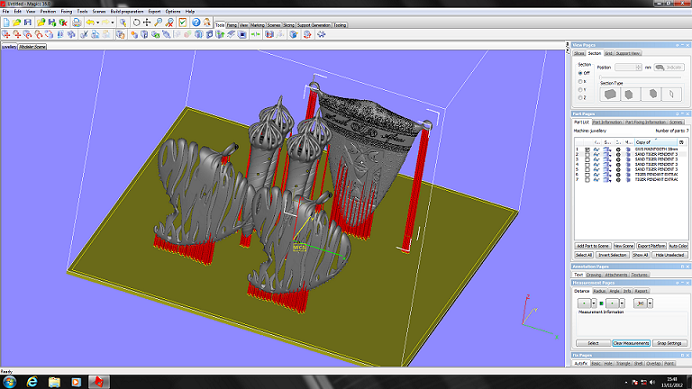Click the support person icon beside Help
The width and height of the screenshot is (692, 389).
click(207, 23)
